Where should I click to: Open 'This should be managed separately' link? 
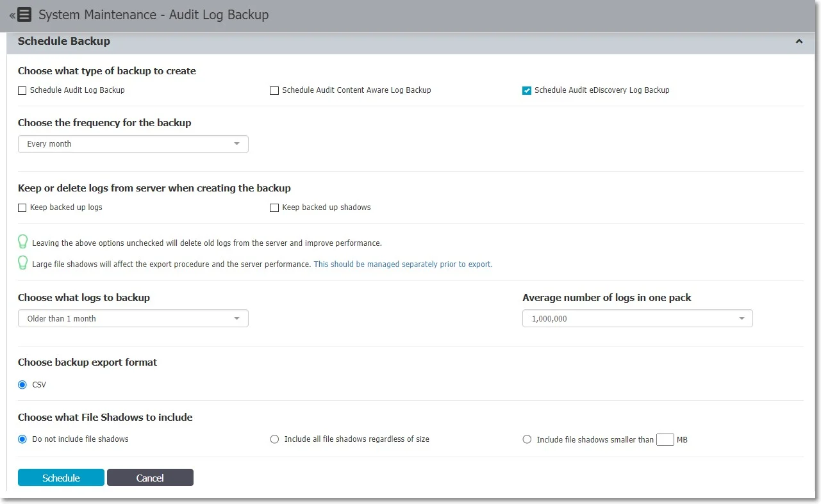[403, 264]
